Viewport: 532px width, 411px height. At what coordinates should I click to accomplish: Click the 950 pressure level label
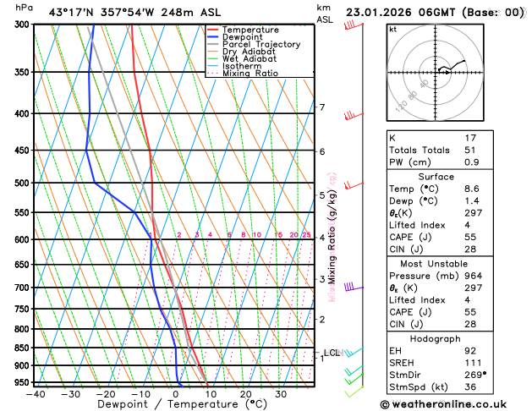24,382
